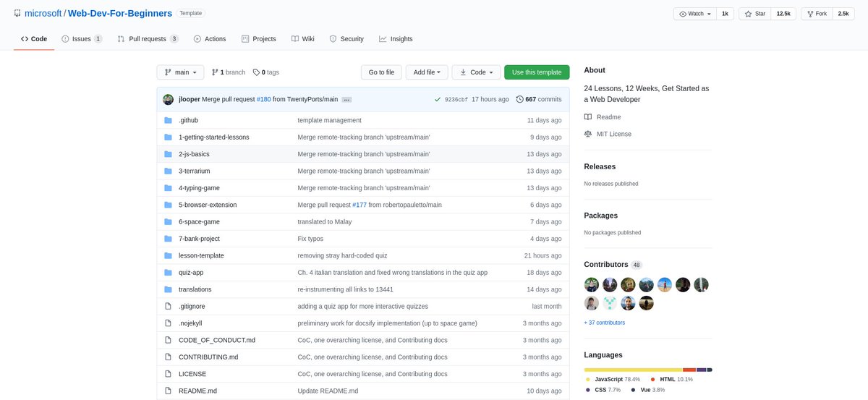This screenshot has width=868, height=400.
Task: Open the Watch notifications dropdown
Action: (x=695, y=14)
